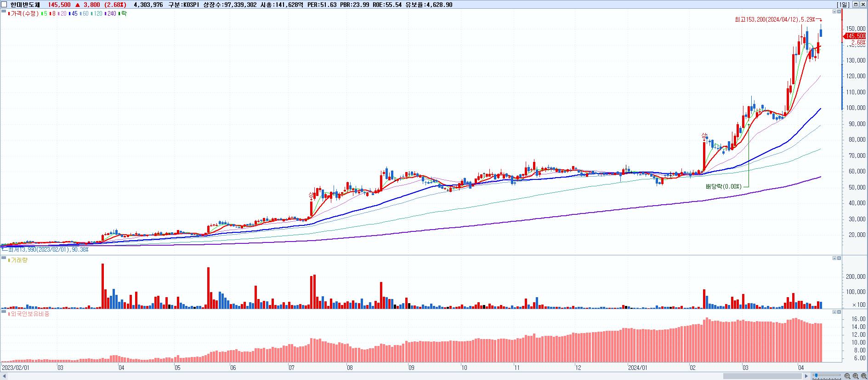Select the 60-day moving average legend

click(85, 14)
